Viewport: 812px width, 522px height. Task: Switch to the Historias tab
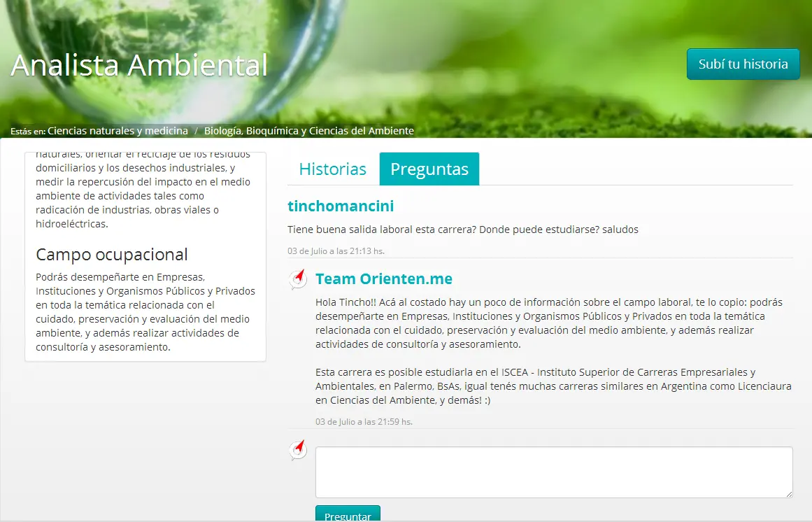(x=332, y=169)
